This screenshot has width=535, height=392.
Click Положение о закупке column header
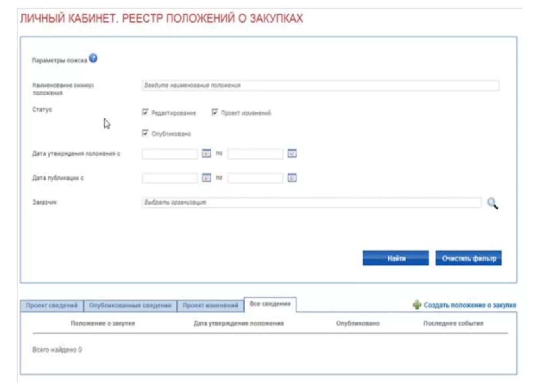pyautogui.click(x=103, y=323)
